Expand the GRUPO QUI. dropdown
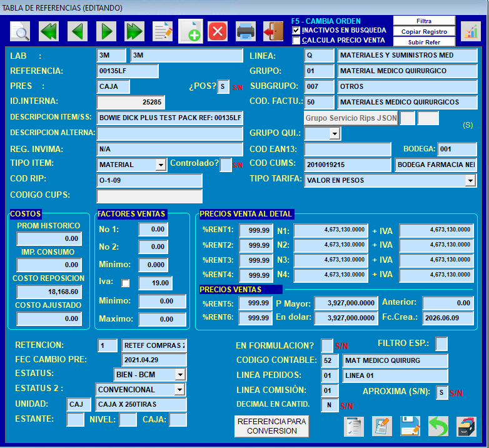The width and height of the screenshot is (489, 448). tap(335, 133)
